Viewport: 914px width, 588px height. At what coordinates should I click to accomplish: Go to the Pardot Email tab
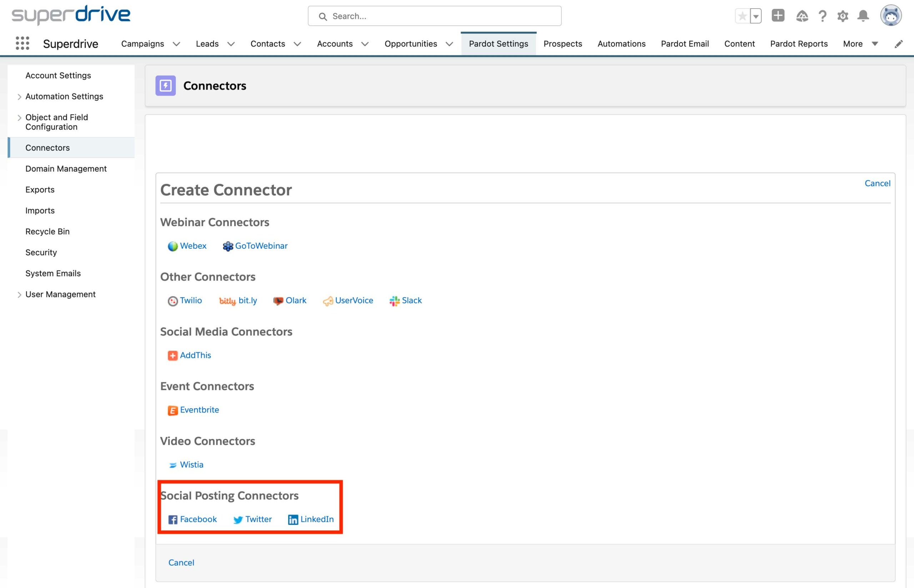point(685,44)
